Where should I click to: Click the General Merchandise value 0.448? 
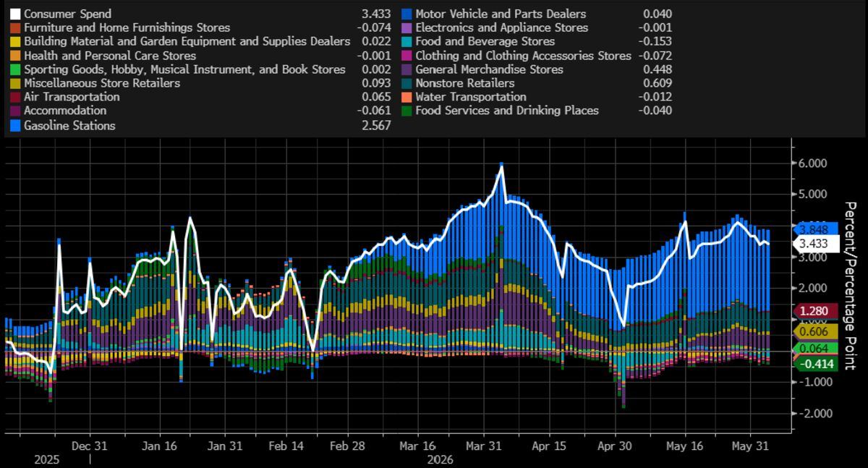point(657,69)
